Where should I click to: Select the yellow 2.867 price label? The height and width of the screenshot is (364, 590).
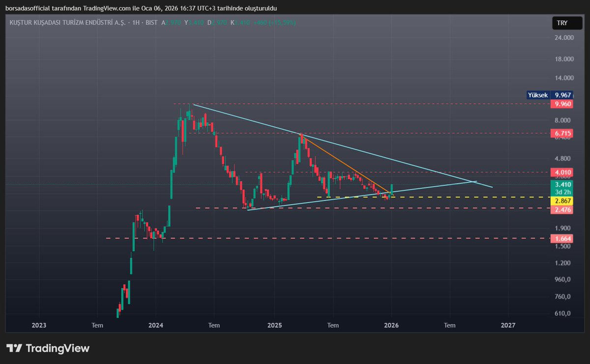click(x=562, y=201)
